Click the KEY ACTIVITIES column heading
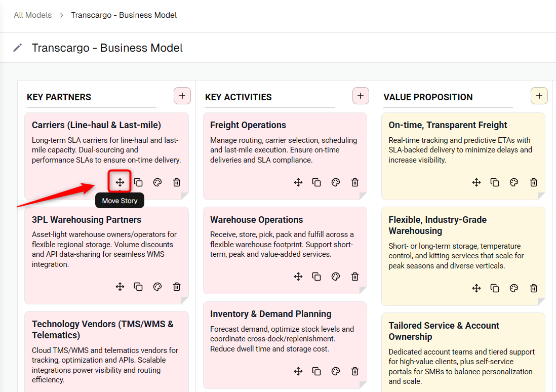 coord(239,97)
